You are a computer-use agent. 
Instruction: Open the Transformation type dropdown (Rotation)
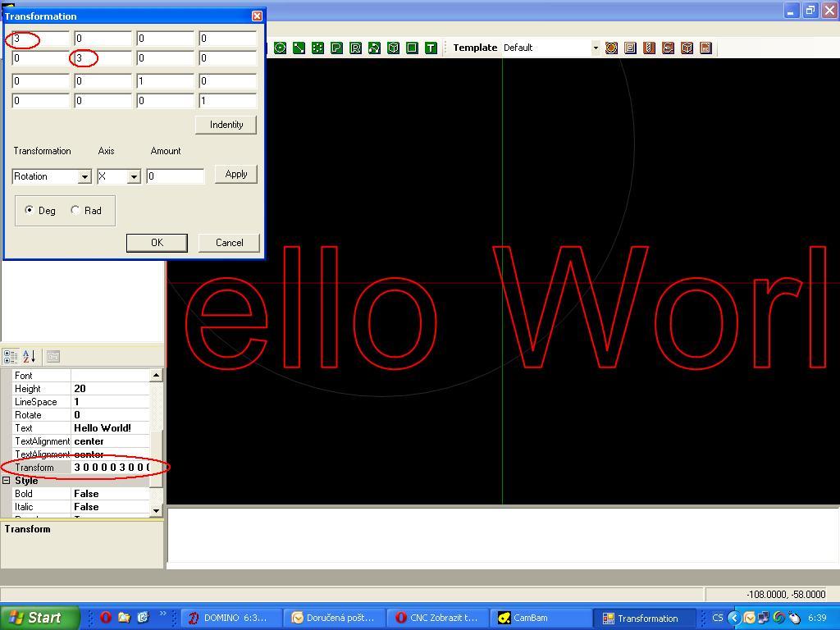tap(84, 176)
